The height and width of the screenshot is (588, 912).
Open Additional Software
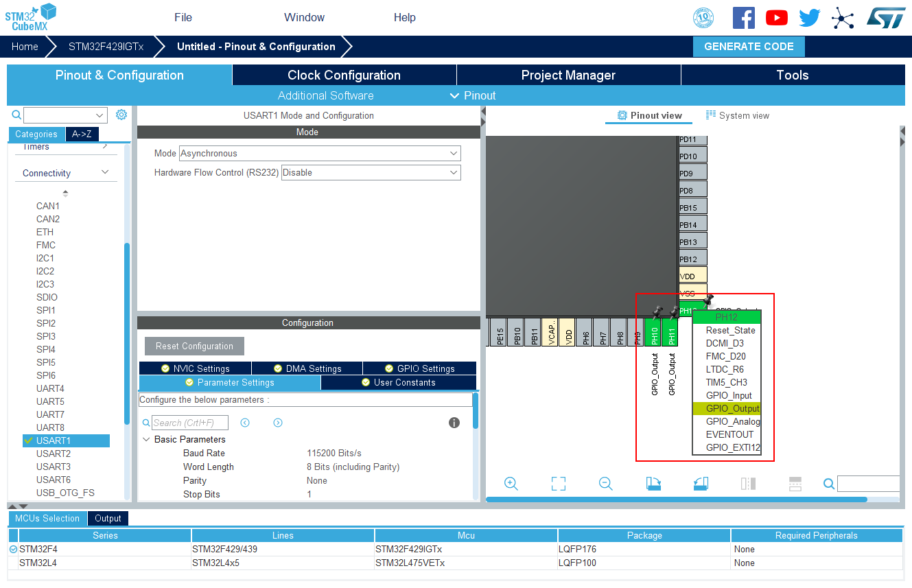[325, 95]
